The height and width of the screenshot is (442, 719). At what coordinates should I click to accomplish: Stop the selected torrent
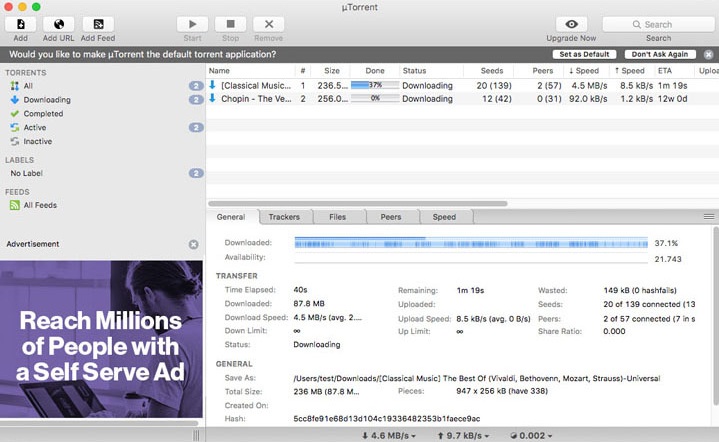(231, 24)
